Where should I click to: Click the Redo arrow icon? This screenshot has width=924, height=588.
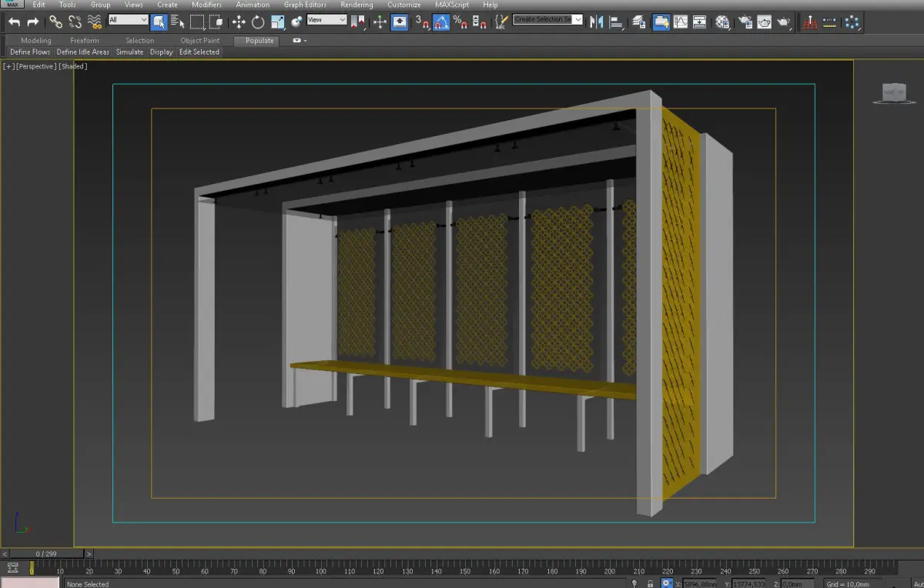click(32, 22)
